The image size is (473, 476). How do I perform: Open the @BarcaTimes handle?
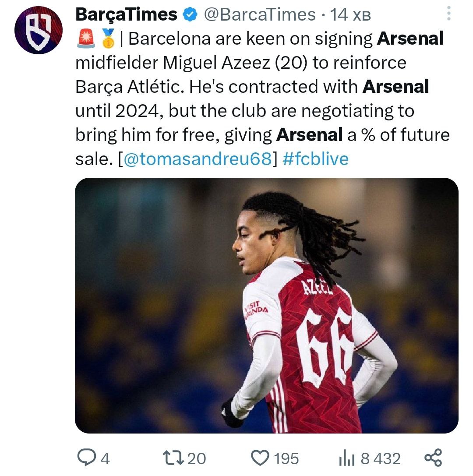pyautogui.click(x=260, y=15)
